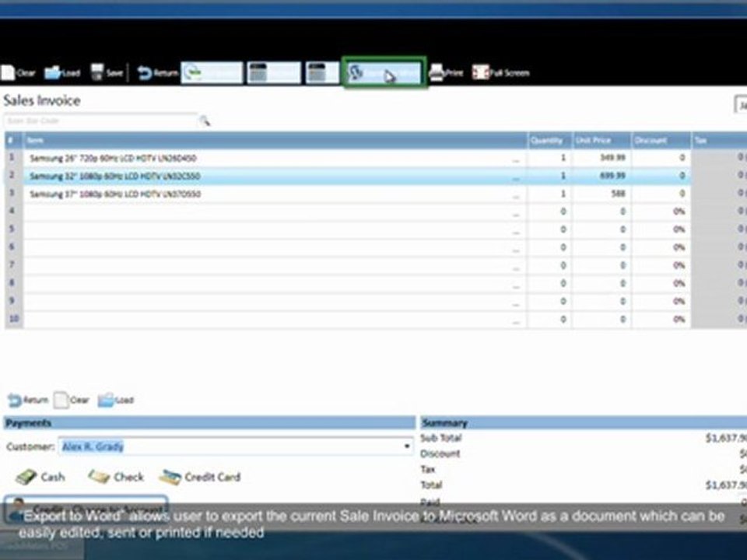Click the unit price 588 cell
The height and width of the screenshot is (560, 747).
pos(601,194)
